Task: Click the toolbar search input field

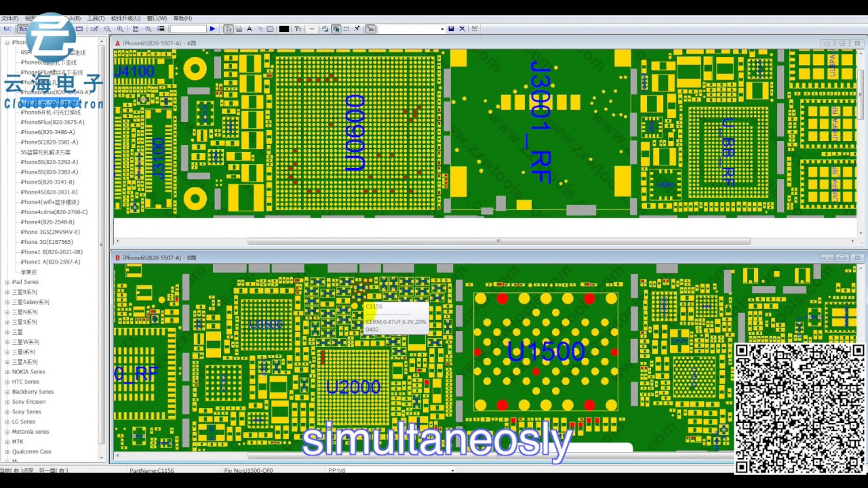Action: tap(188, 29)
